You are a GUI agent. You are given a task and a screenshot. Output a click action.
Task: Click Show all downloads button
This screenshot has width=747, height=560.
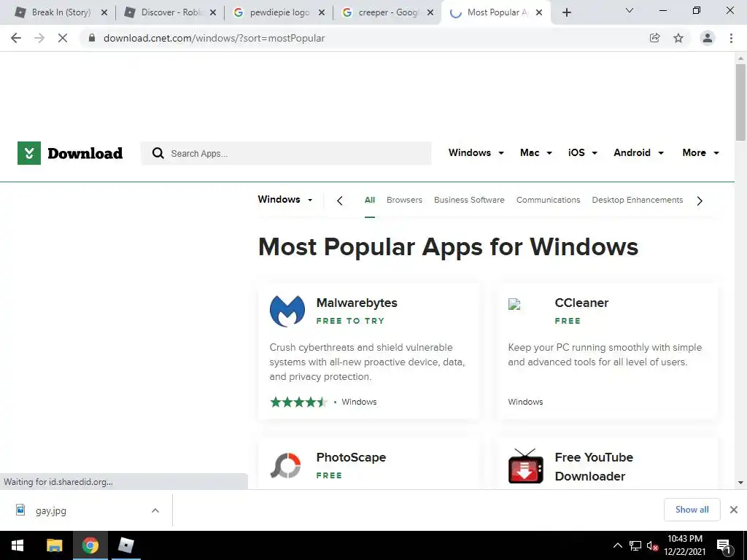692,510
